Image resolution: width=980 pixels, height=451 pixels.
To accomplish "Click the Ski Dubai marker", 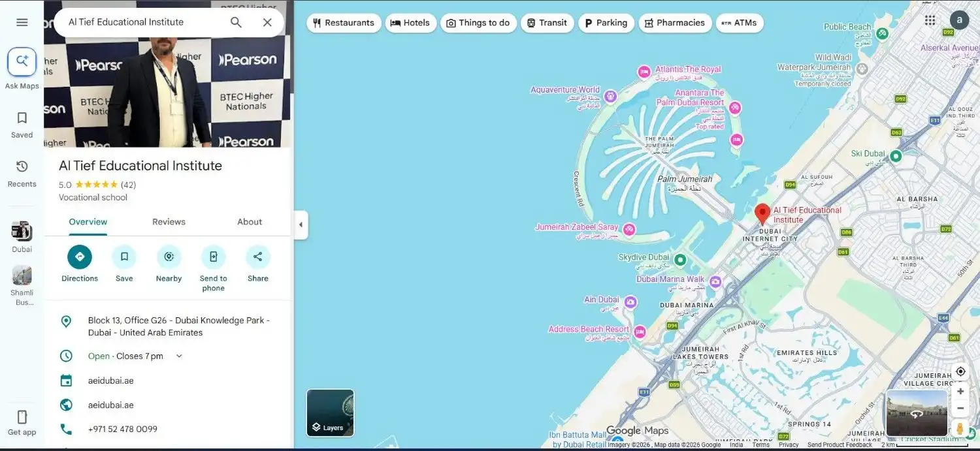I will (x=896, y=156).
